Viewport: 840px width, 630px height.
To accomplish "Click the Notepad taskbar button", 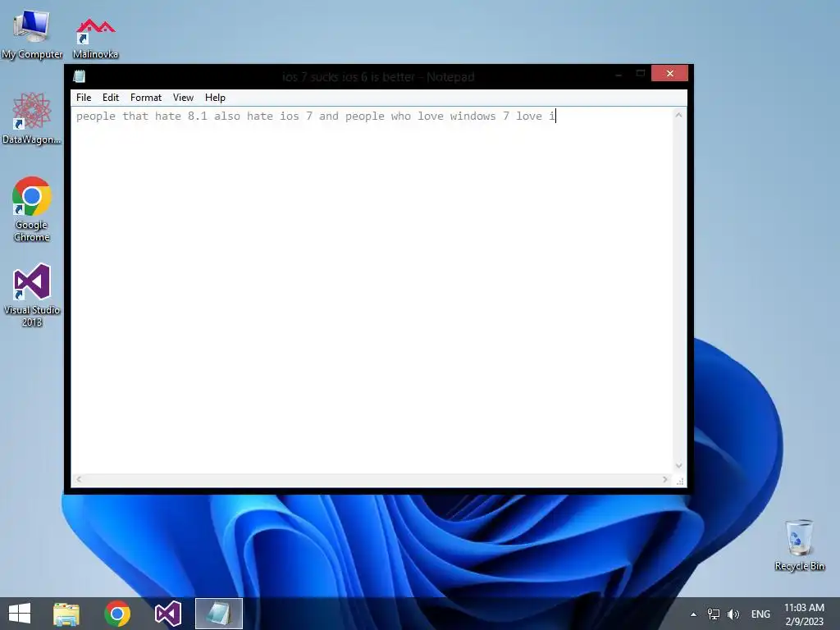I will [218, 614].
